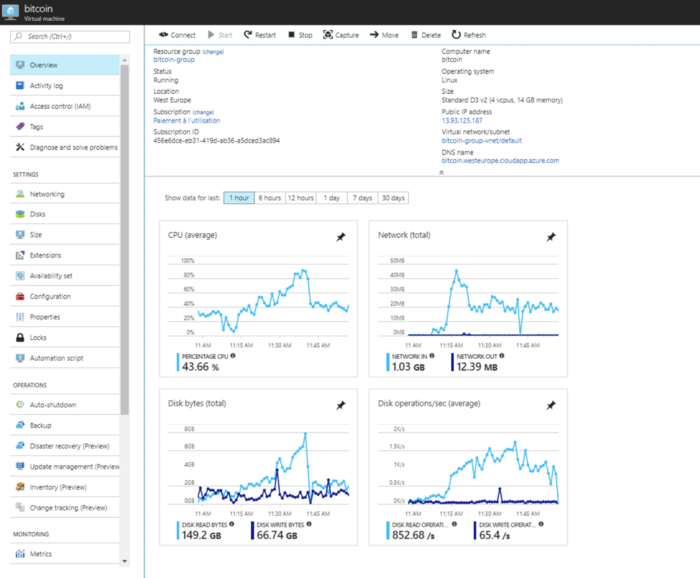Open Availability set settings

click(65, 276)
